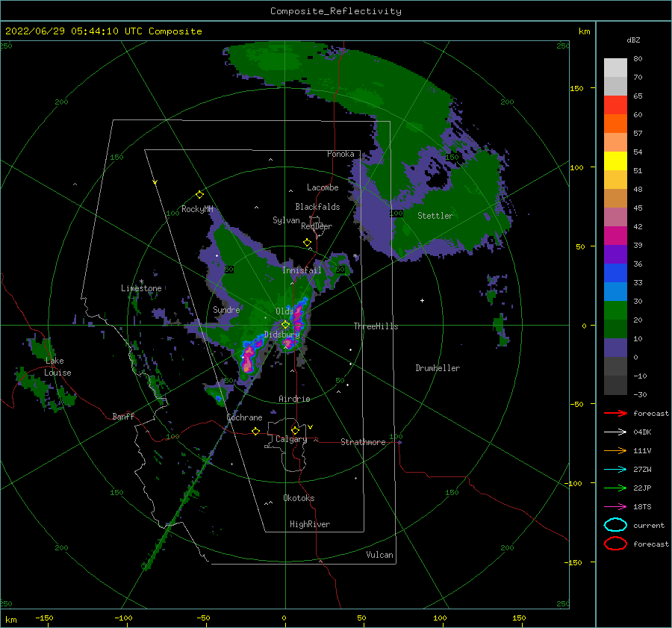Click the Banff town label
This screenshot has height=628, width=672.
click(x=123, y=416)
